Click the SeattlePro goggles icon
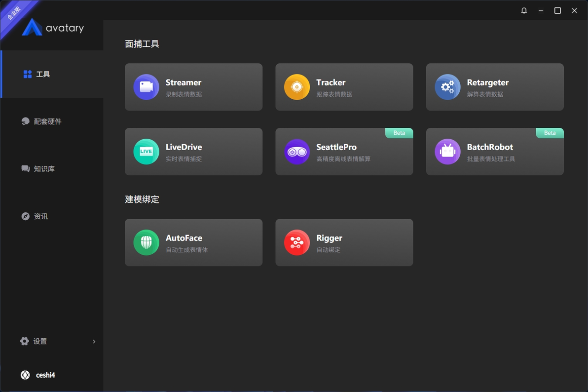Screen dimensions: 588x392 tap(297, 152)
